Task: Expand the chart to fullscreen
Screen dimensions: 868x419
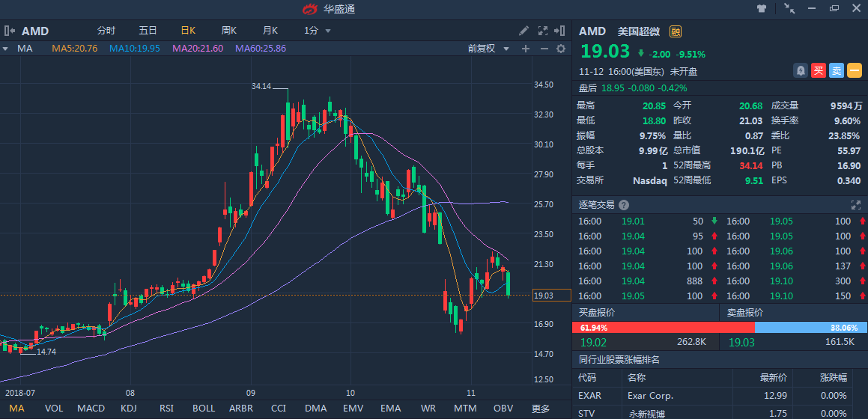Action: click(x=543, y=31)
